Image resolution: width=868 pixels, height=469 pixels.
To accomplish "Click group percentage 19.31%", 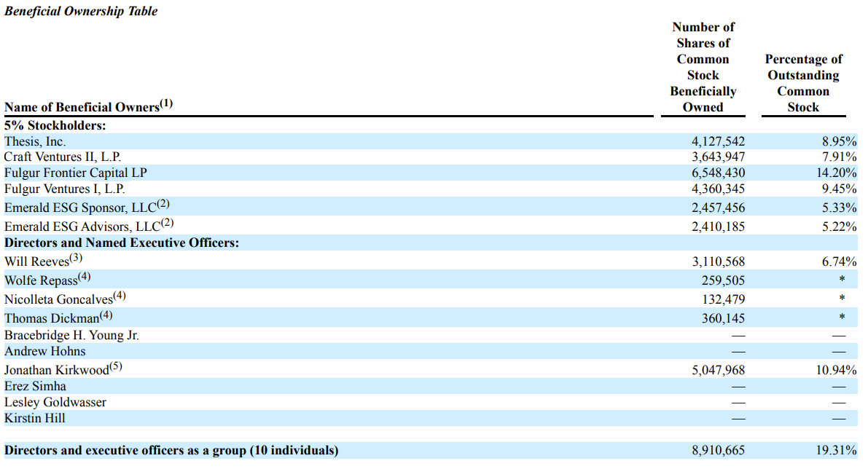I will pyautogui.click(x=837, y=450).
